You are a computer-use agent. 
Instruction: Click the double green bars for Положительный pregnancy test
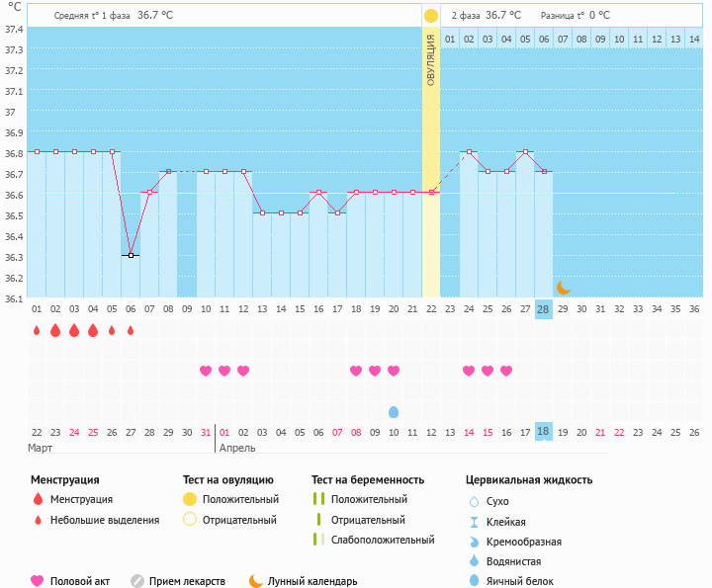click(x=318, y=500)
